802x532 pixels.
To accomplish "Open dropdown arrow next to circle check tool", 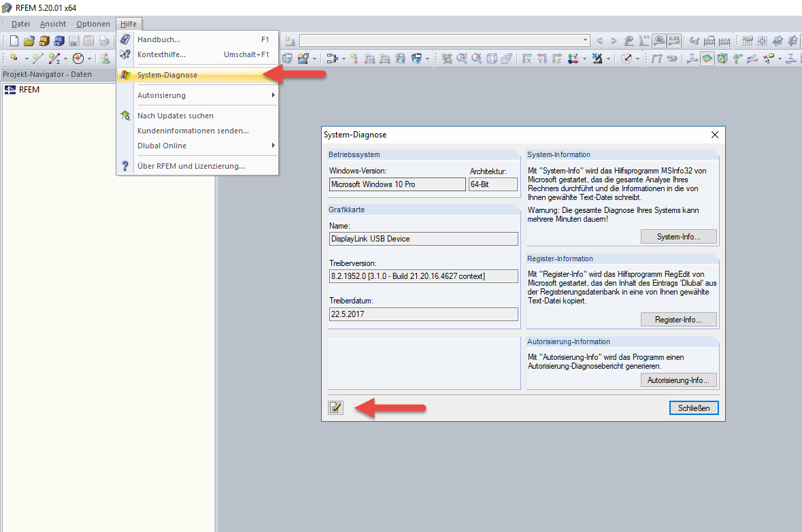I will pyautogui.click(x=90, y=59).
